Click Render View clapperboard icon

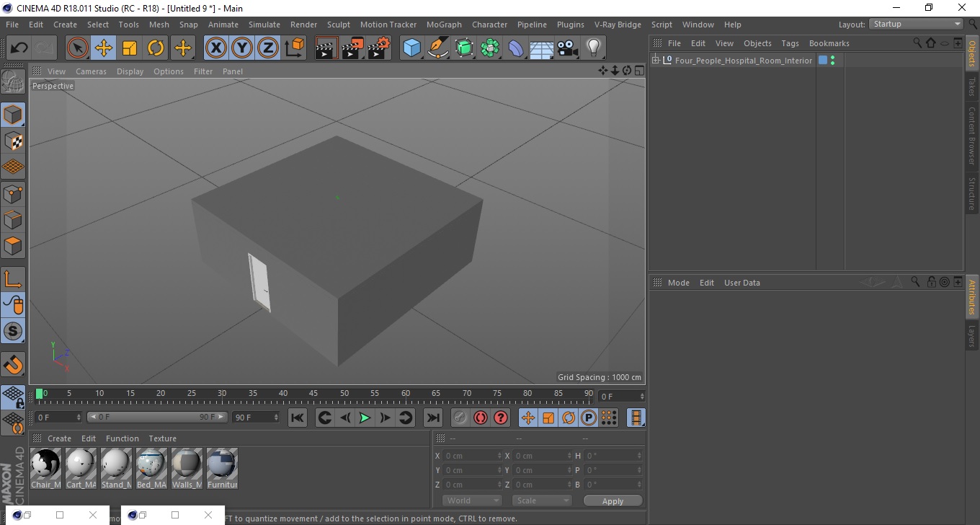(x=326, y=48)
